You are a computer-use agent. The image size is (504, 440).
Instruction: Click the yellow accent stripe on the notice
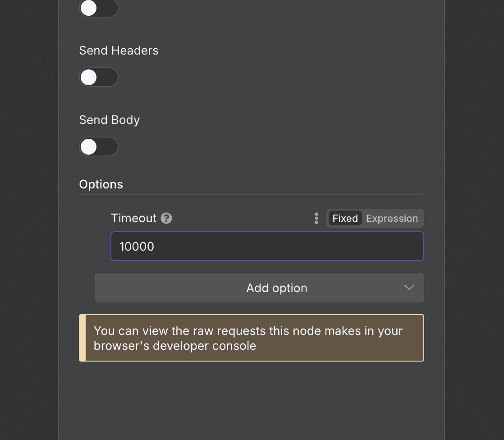82,338
